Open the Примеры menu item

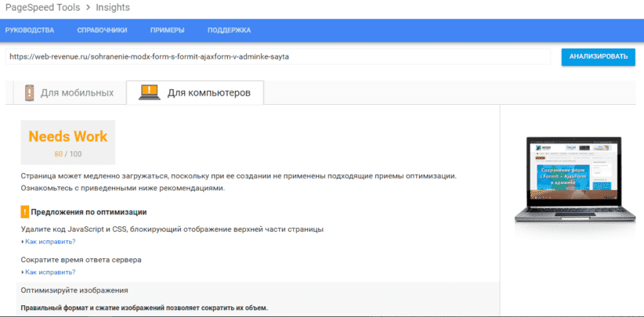[167, 31]
